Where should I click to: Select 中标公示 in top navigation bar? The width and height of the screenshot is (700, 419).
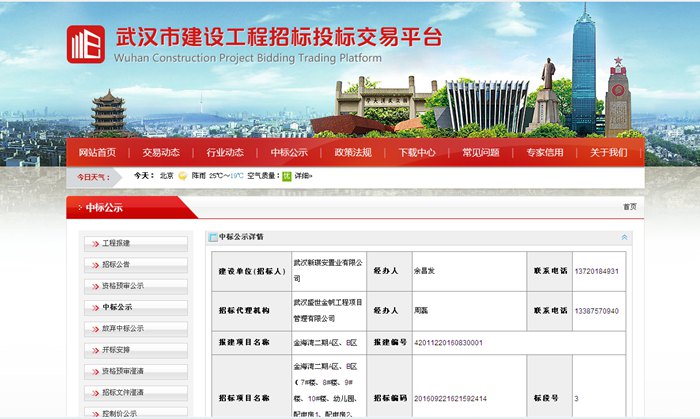(289, 152)
